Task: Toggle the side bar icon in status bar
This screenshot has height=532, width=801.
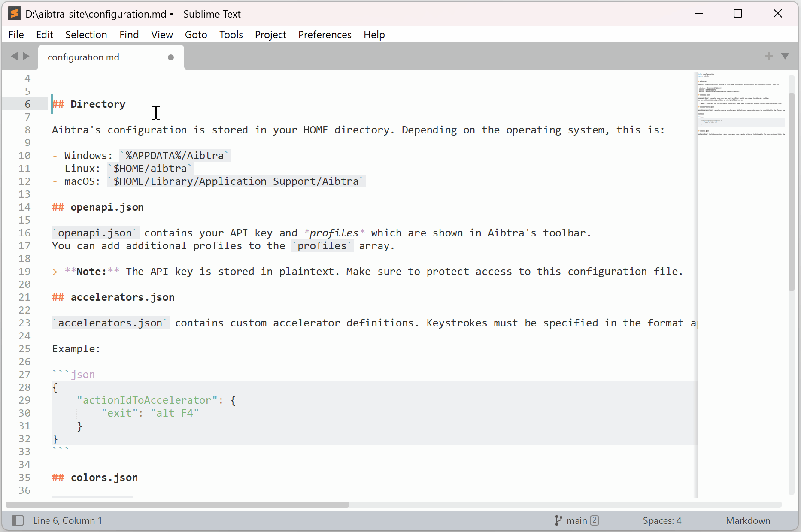Action: point(18,520)
